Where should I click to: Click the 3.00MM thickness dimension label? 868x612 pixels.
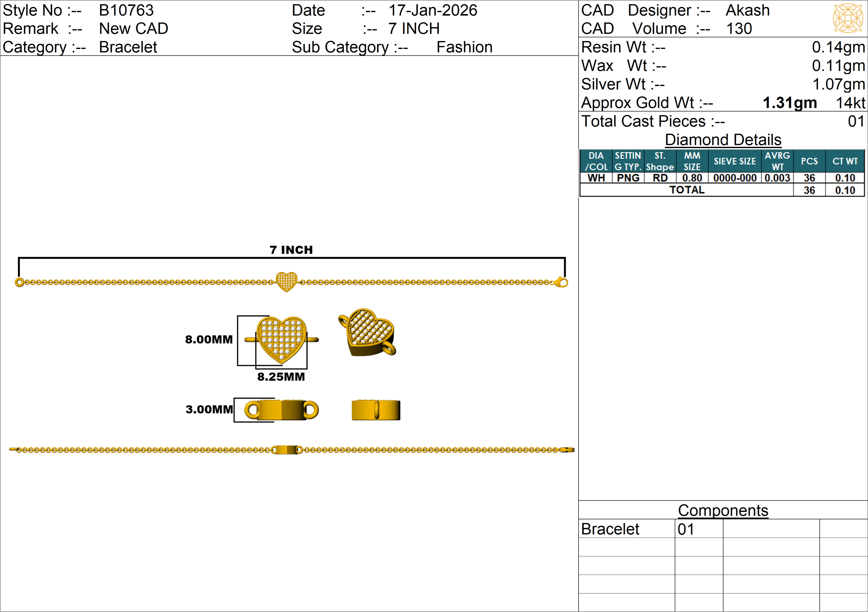[x=209, y=409]
